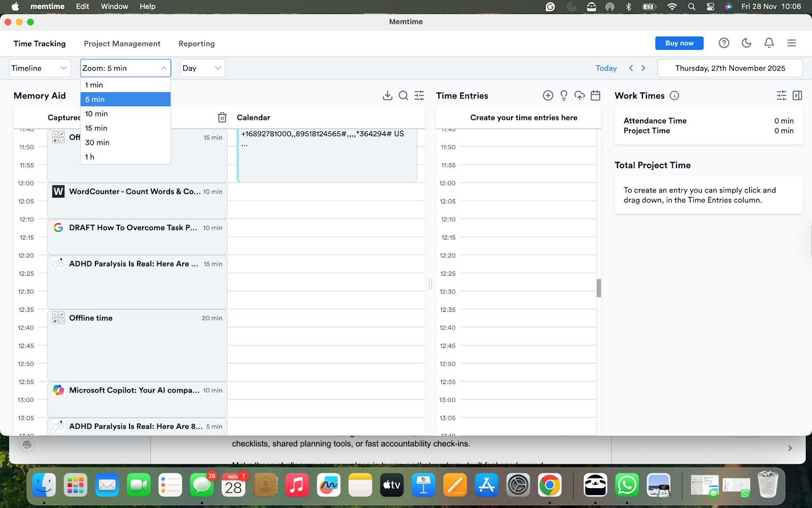Switch to Project Management tab
812x508 pixels.
[122, 44]
